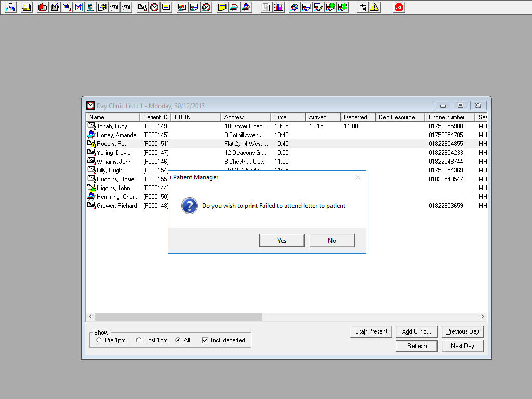Screen dimensions: 532x399
Task: Click the red circle gauge with person icon
Action: click(x=206, y=7)
